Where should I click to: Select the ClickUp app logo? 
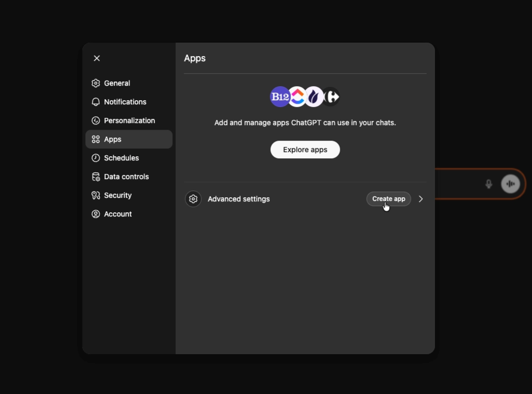coord(297,97)
